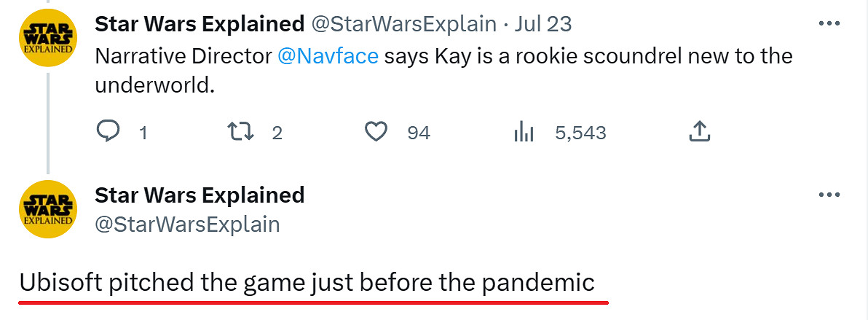Screen dimensions: 868x320
Task: Like the tweet with 94 likes
Action: tap(374, 132)
